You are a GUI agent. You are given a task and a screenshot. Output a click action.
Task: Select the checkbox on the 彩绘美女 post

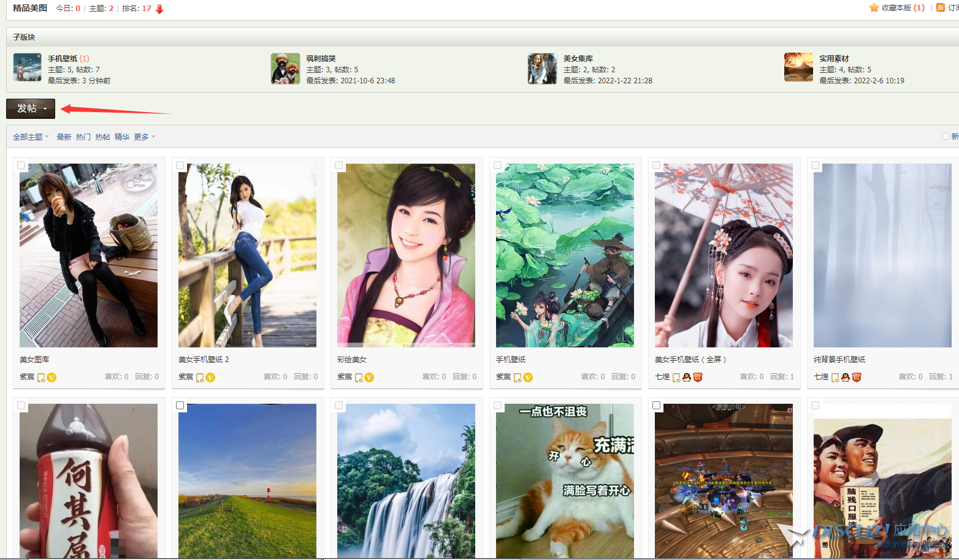pos(339,165)
